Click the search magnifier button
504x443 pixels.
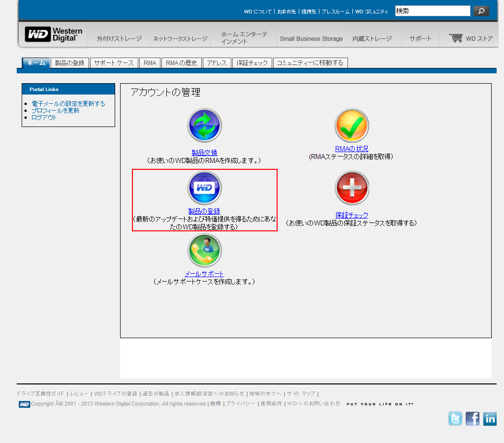point(481,11)
